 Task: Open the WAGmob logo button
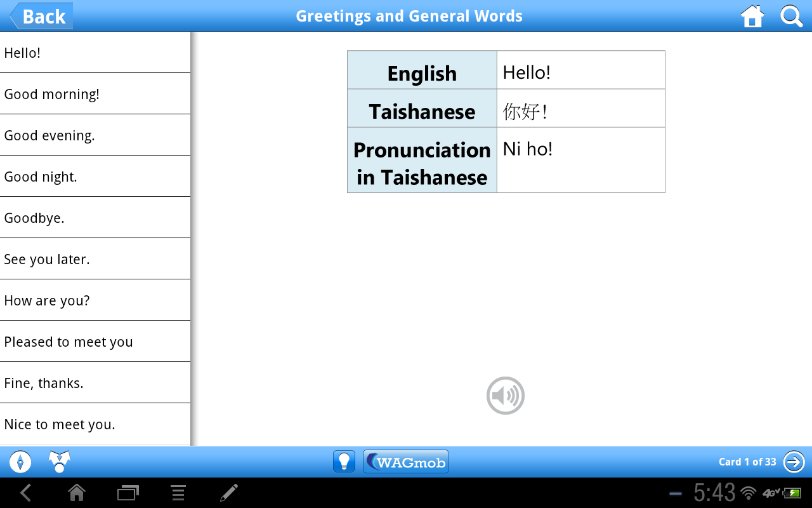tap(405, 462)
